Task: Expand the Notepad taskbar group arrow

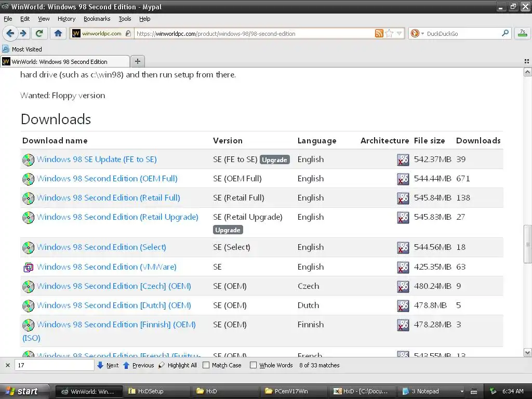Action: pyautogui.click(x=461, y=392)
